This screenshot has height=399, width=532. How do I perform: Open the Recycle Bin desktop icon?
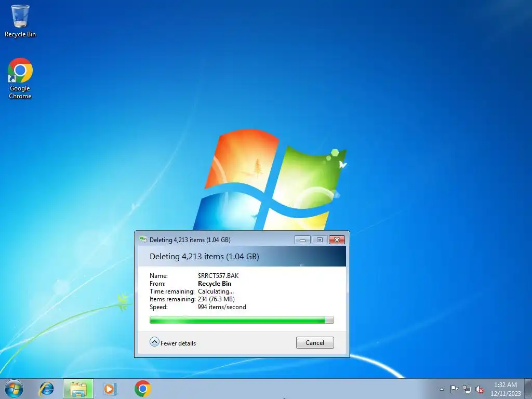pos(20,20)
